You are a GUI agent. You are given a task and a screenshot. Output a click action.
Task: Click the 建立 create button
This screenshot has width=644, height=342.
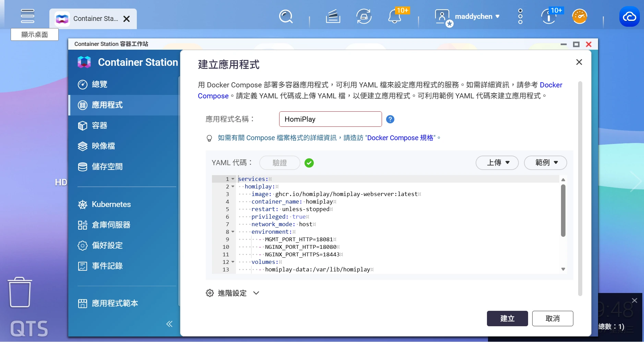(x=507, y=319)
